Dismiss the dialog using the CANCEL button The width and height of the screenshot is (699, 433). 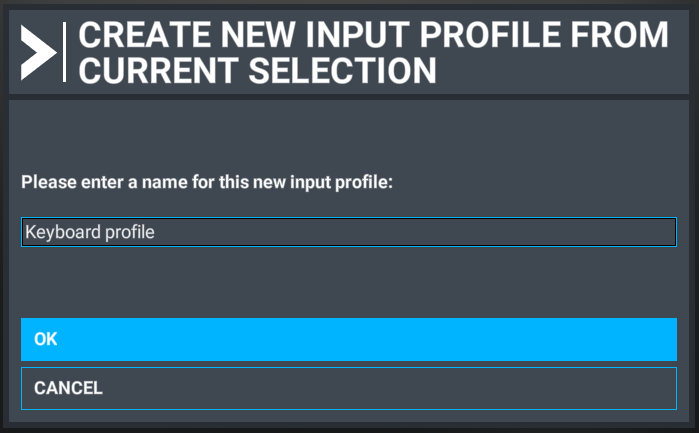coord(349,388)
